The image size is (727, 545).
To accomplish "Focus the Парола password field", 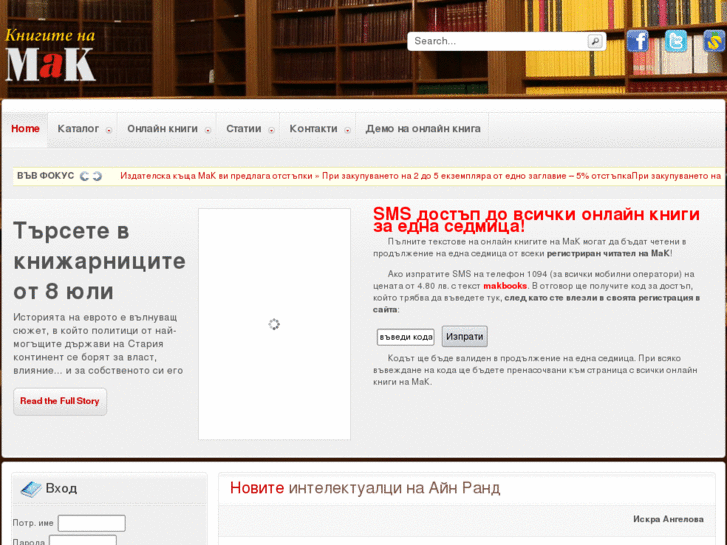I will pos(83,540).
